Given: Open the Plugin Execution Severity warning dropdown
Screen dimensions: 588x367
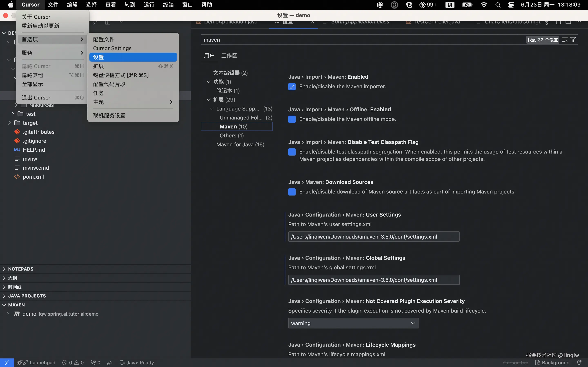Looking at the screenshot, I should coord(353,323).
